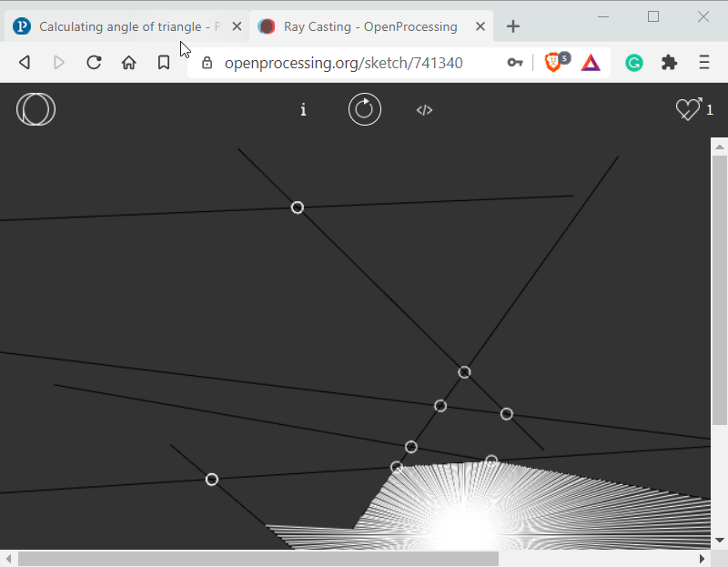This screenshot has width=728, height=567.
Task: View site security lock information
Action: (207, 63)
